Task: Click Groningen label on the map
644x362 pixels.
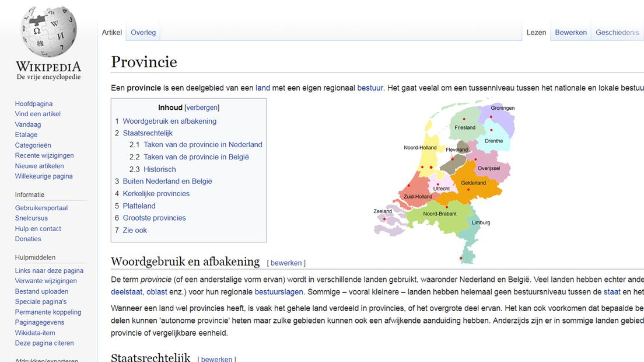Action: (x=503, y=108)
